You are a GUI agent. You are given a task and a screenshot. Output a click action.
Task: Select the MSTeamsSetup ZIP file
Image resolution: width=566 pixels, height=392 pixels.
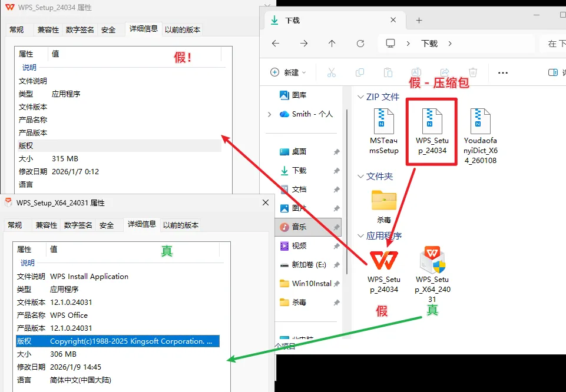pyautogui.click(x=383, y=131)
